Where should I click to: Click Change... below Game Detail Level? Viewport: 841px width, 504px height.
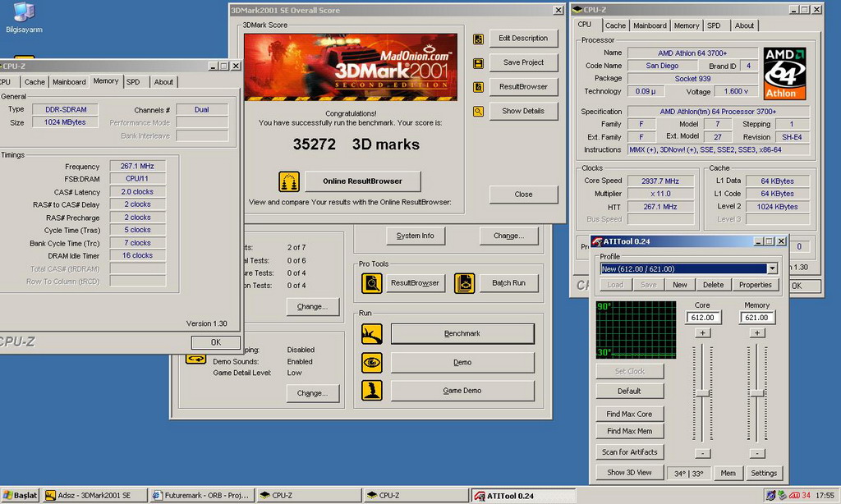[313, 393]
